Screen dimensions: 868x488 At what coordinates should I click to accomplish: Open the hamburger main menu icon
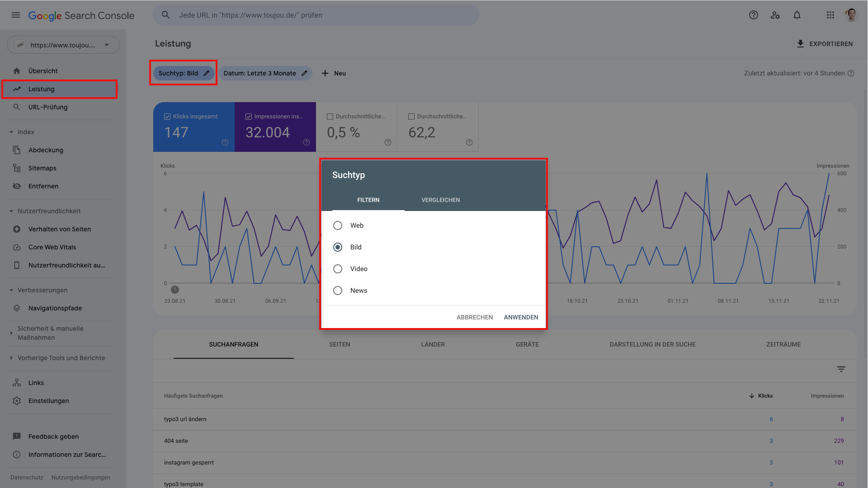pos(16,15)
